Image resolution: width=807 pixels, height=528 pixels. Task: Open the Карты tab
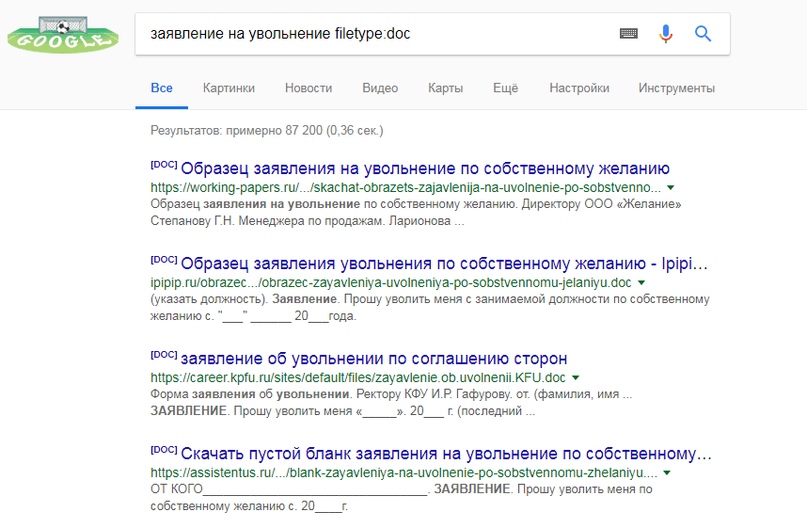click(445, 88)
